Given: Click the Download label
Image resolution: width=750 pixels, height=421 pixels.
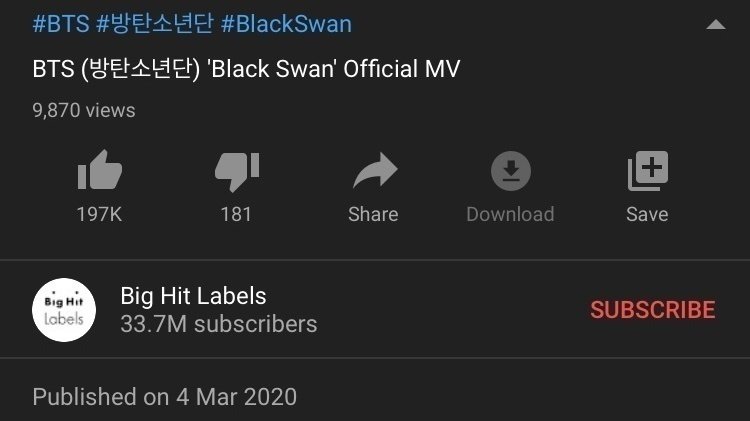Looking at the screenshot, I should click(510, 214).
